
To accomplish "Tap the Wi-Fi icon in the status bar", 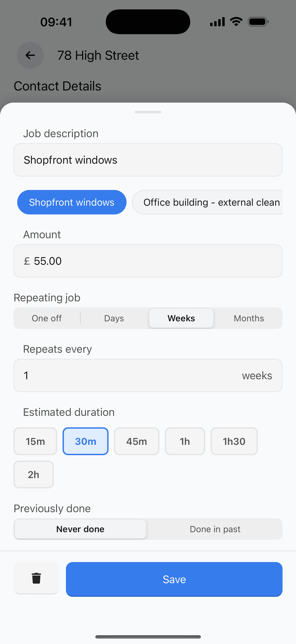I will pos(236,22).
